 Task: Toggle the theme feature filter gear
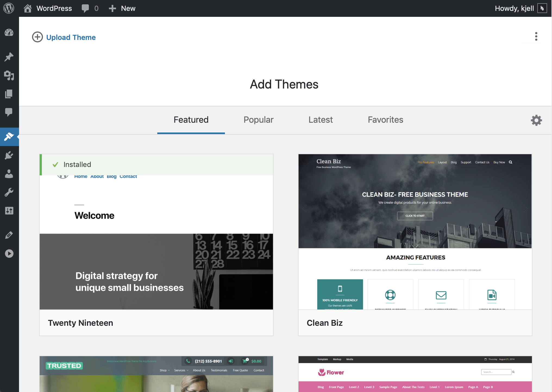536,120
